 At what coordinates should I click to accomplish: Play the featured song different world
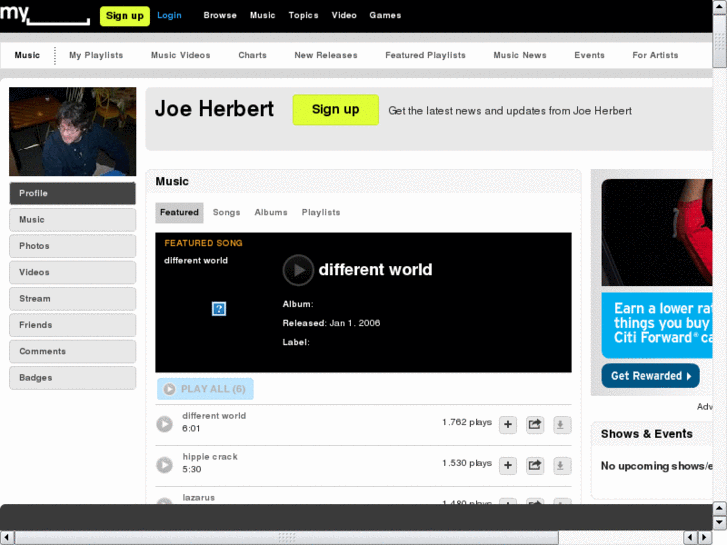(298, 270)
